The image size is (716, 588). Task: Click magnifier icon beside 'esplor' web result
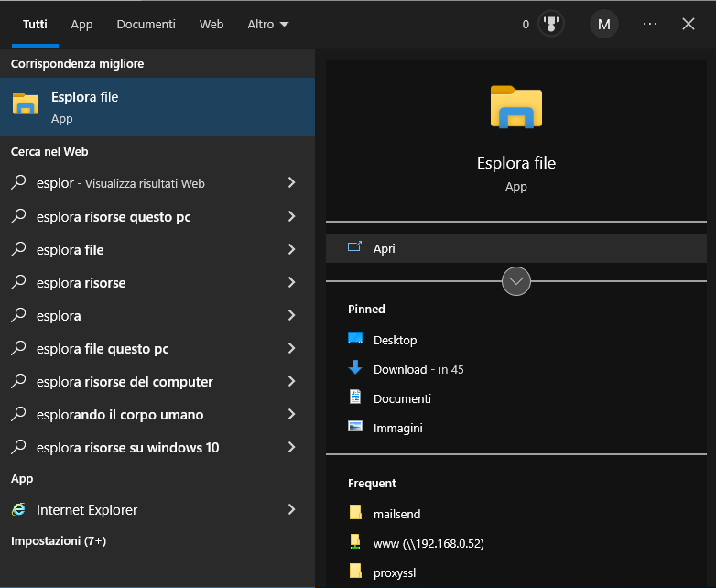18,182
